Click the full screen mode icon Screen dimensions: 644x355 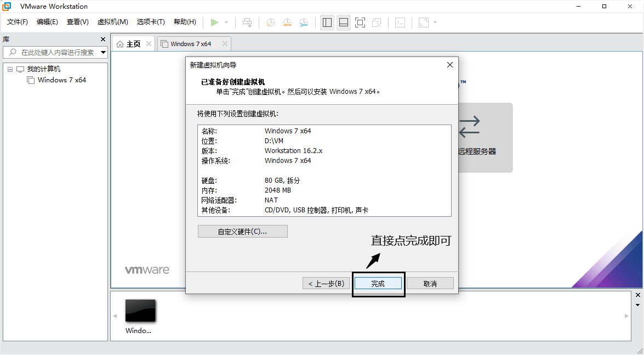coord(360,22)
